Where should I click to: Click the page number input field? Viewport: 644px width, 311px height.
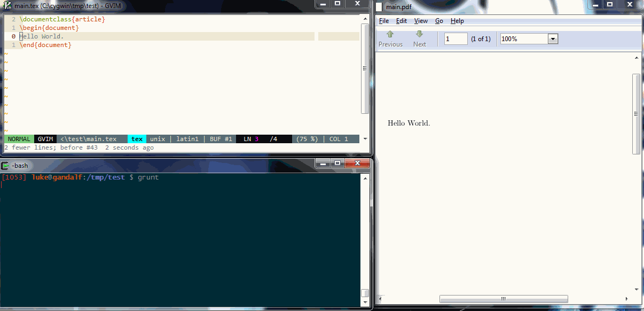click(x=455, y=39)
